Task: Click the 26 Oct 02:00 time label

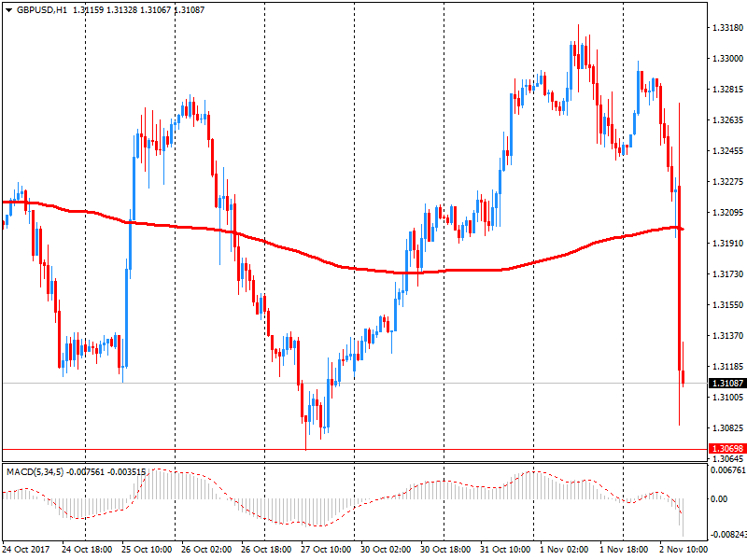Action: [x=206, y=550]
